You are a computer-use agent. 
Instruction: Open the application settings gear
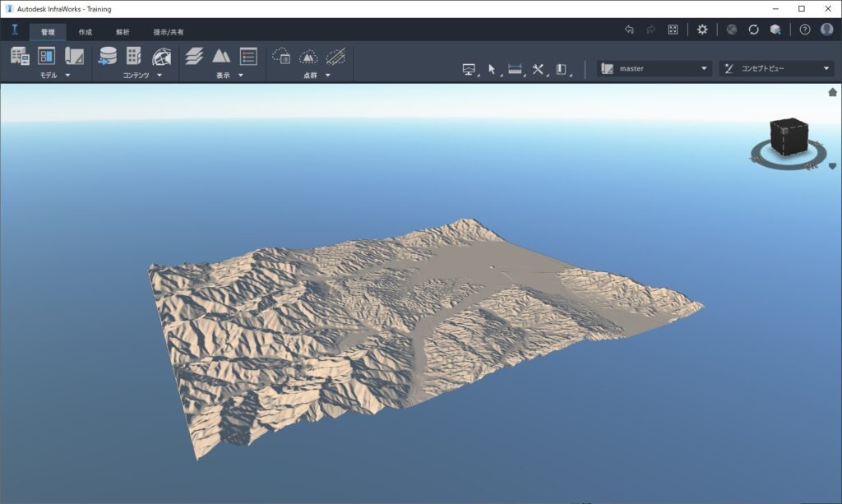pyautogui.click(x=701, y=29)
